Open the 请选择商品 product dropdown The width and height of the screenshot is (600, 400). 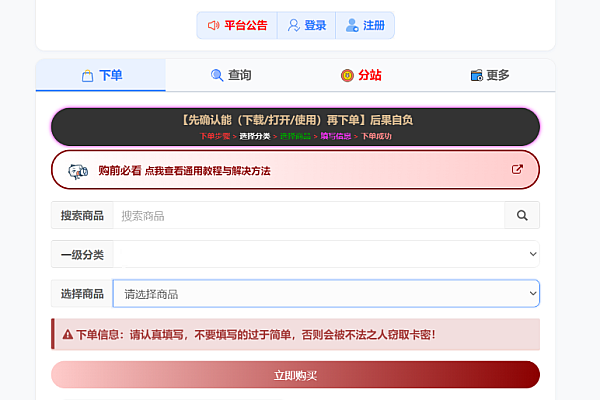coord(326,294)
